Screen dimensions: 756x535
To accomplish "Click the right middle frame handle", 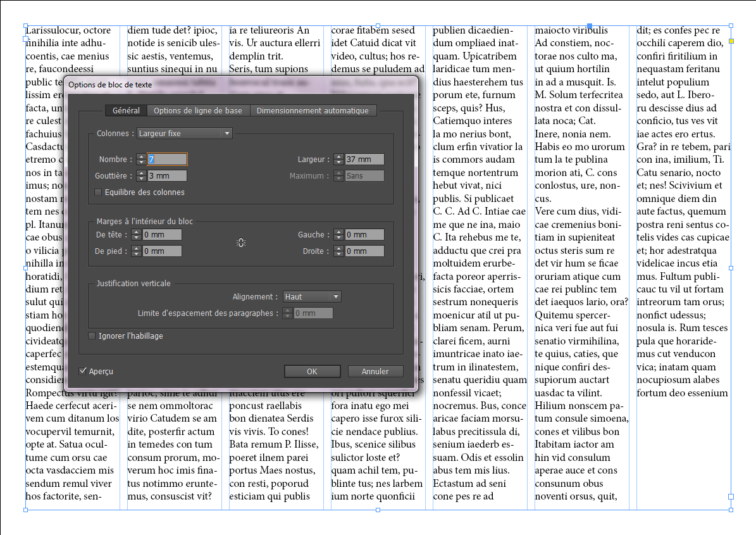I will pos(731,268).
